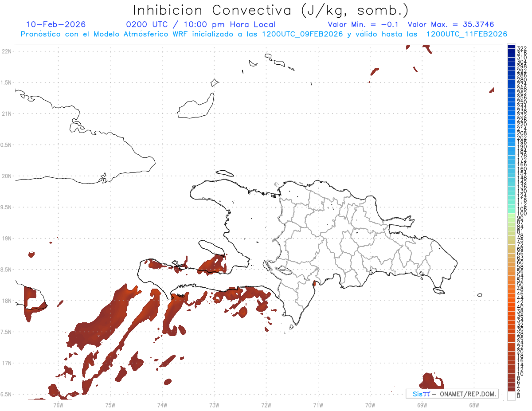Click the white swatch beside 0
The width and height of the screenshot is (532, 411).
tap(512, 396)
